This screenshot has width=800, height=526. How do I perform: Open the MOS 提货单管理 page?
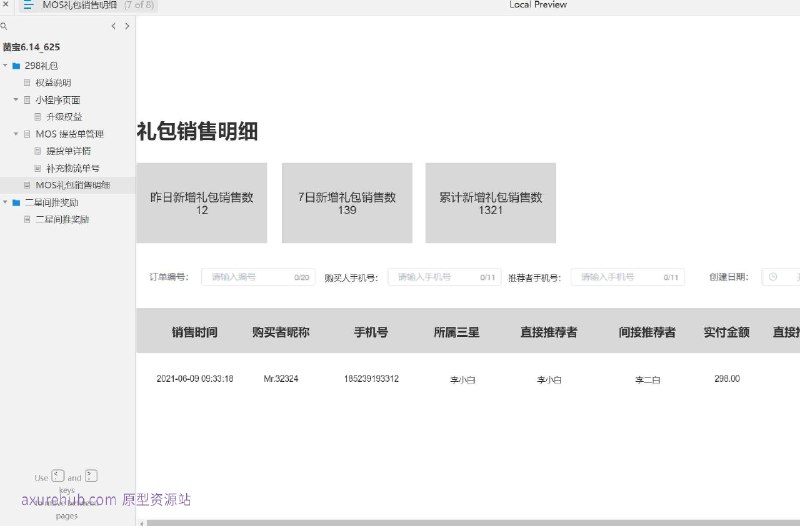pos(69,134)
